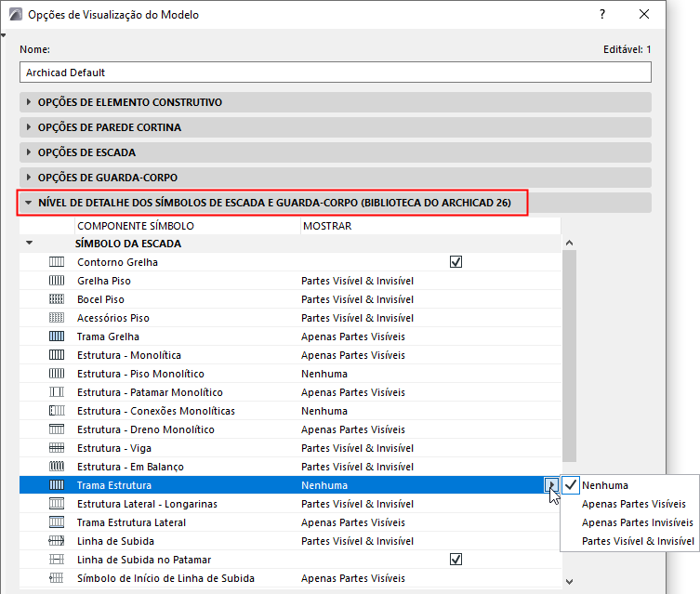
Task: Click the Estrutura - Piso Monolítico icon
Action: pyautogui.click(x=57, y=374)
